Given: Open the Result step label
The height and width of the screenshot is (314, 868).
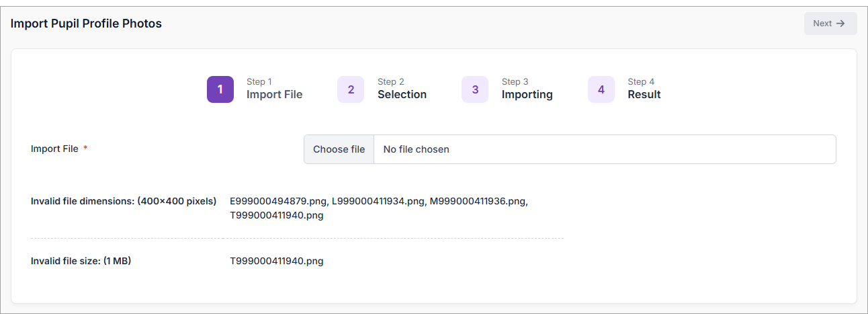Looking at the screenshot, I should [x=644, y=95].
